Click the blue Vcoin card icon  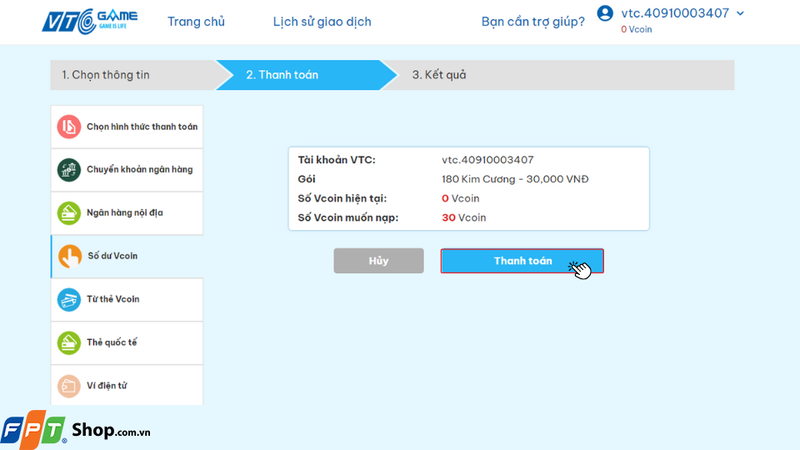click(x=69, y=299)
